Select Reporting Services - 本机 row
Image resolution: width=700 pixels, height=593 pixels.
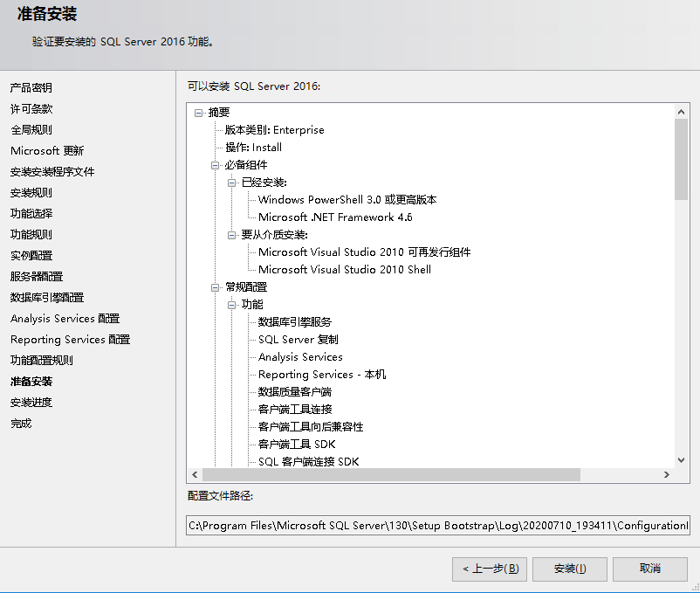click(x=322, y=375)
